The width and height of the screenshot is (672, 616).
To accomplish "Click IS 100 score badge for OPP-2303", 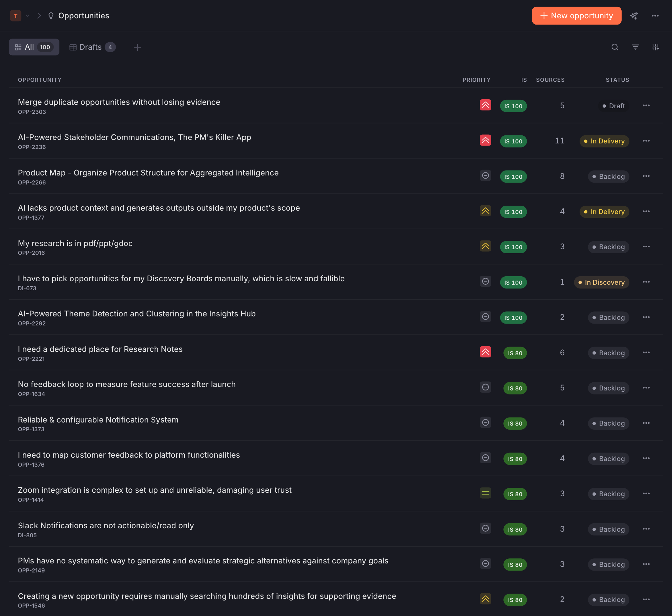I will pos(513,106).
